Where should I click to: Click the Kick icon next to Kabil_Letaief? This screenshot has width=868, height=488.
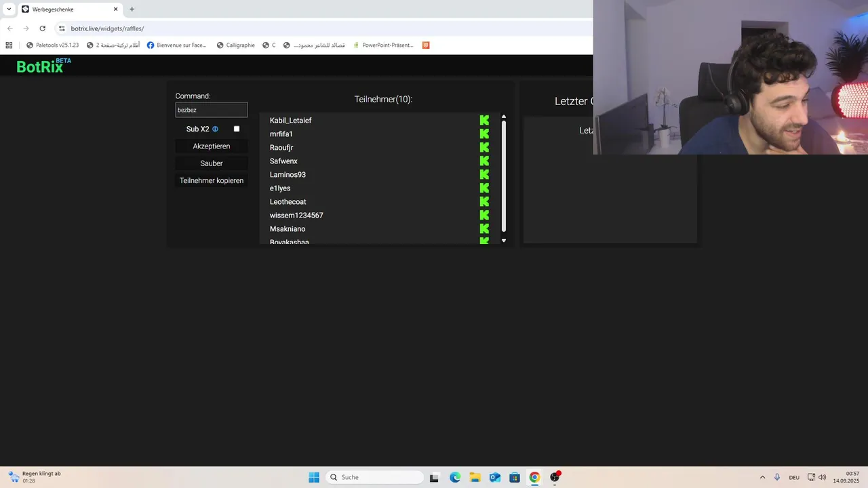484,120
